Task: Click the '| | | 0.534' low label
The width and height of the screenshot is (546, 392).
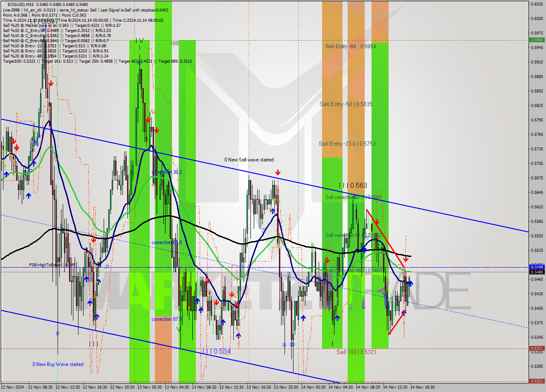Action: click(217, 352)
